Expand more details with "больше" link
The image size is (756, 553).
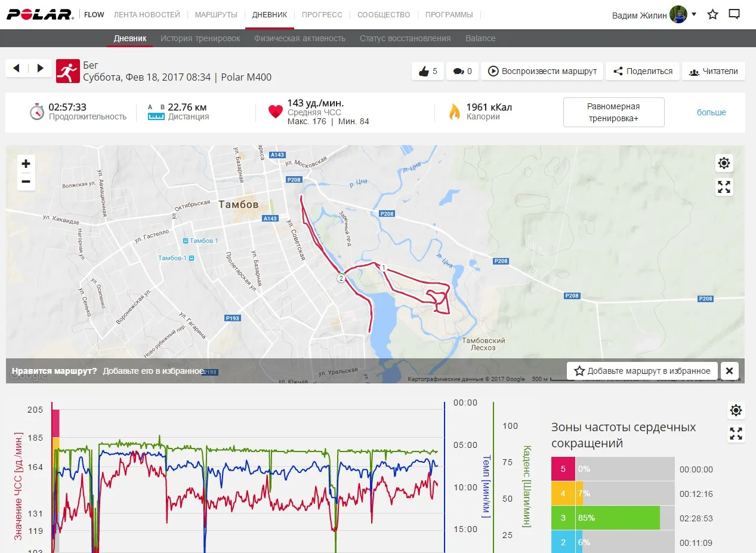711,112
